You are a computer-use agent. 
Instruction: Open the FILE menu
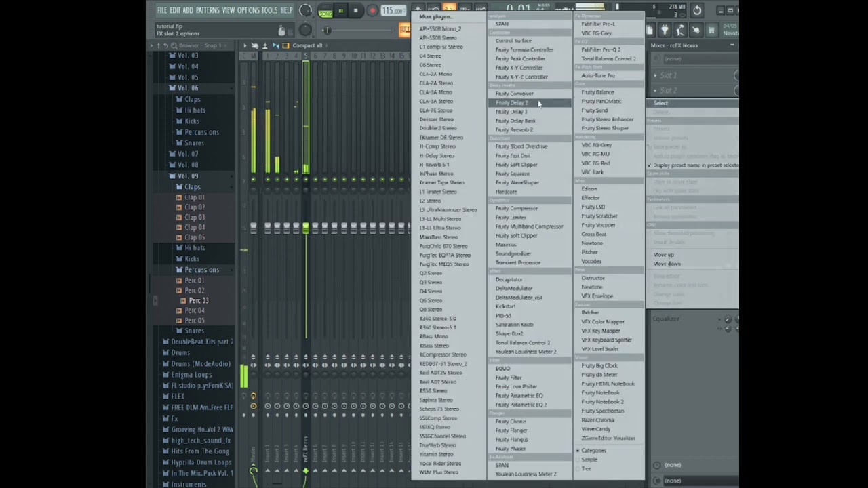tap(162, 10)
